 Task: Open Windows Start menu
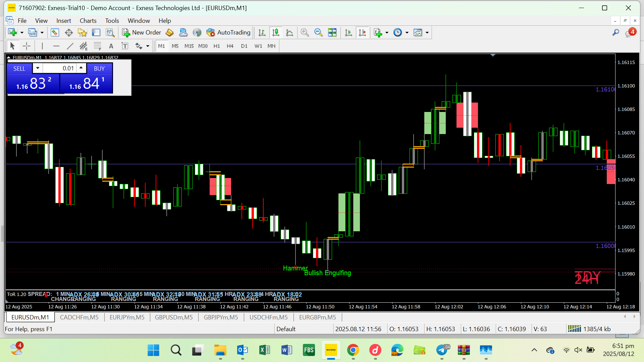pos(154,350)
